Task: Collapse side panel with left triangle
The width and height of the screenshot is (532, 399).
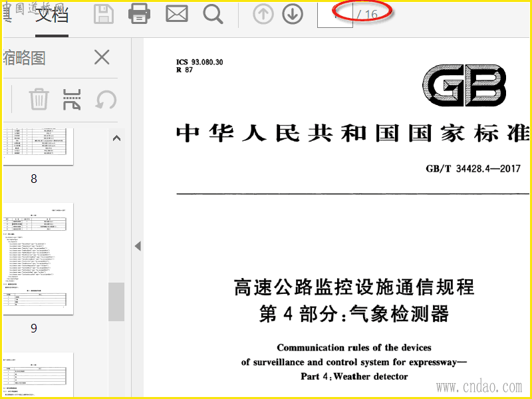Action: (138, 246)
